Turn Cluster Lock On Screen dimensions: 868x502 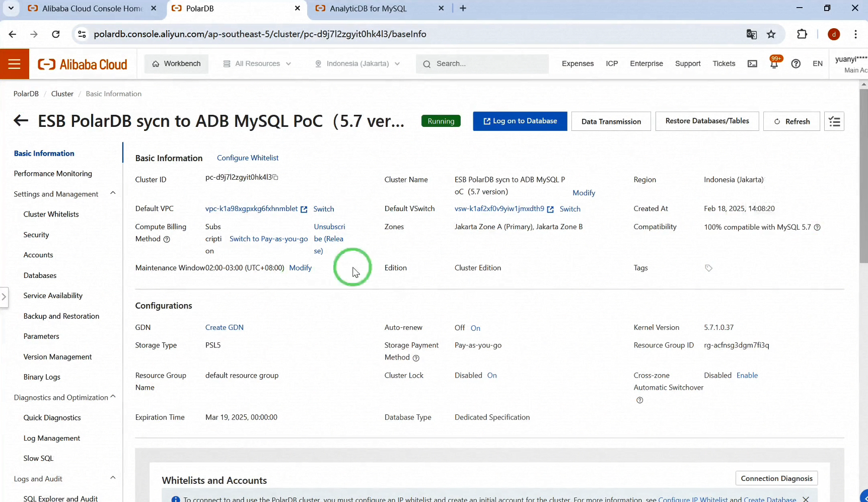point(492,376)
